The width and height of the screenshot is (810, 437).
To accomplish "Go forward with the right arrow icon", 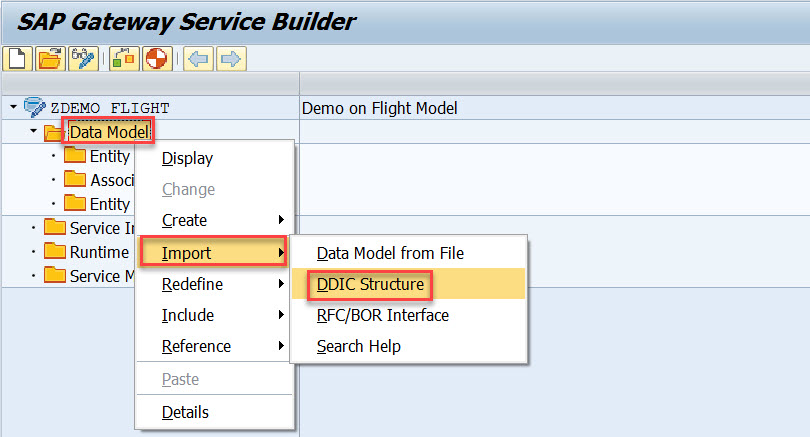I will click(231, 58).
